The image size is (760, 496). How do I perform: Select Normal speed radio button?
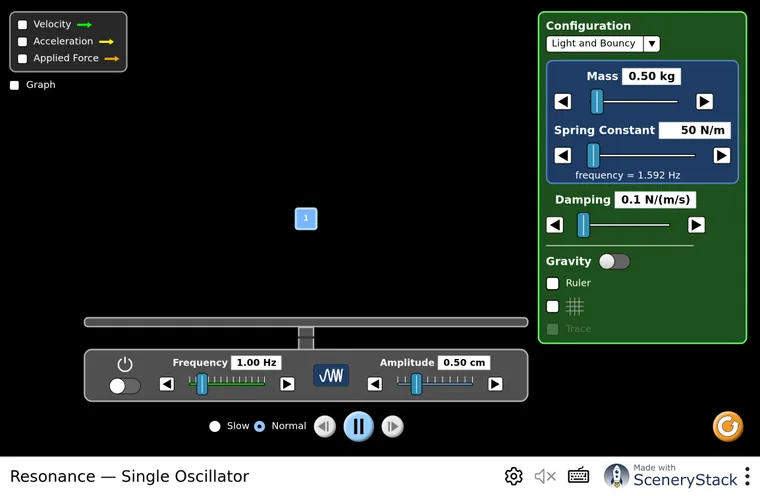click(260, 427)
